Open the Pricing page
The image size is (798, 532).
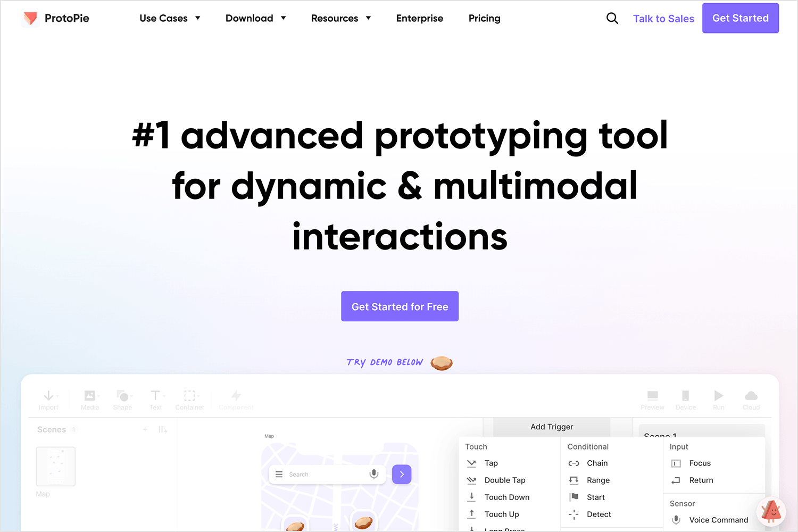tap(484, 19)
